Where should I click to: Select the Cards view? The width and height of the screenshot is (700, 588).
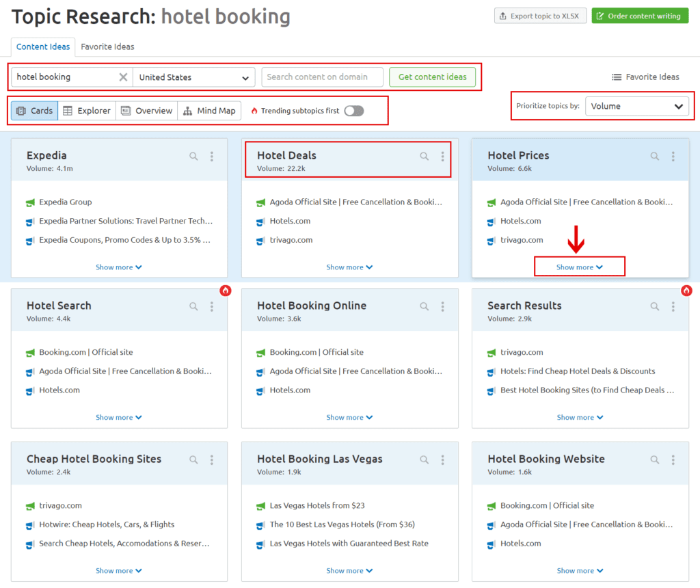click(34, 111)
